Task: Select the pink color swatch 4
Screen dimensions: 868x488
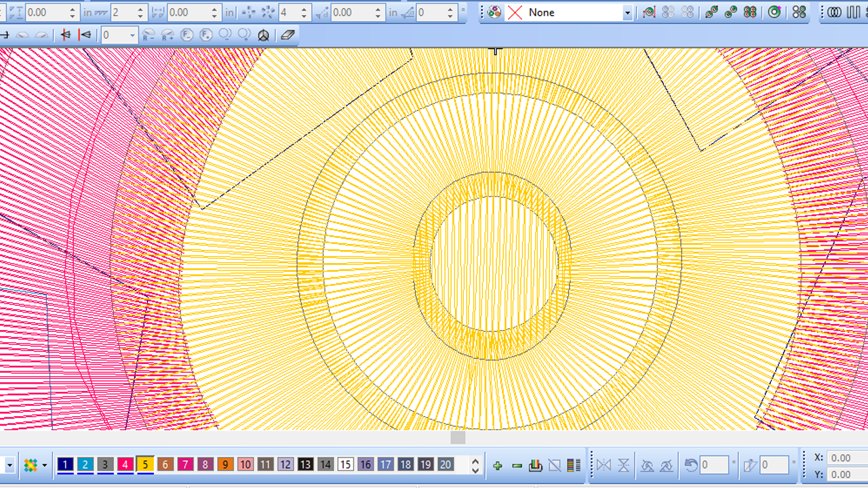Action: [125, 464]
